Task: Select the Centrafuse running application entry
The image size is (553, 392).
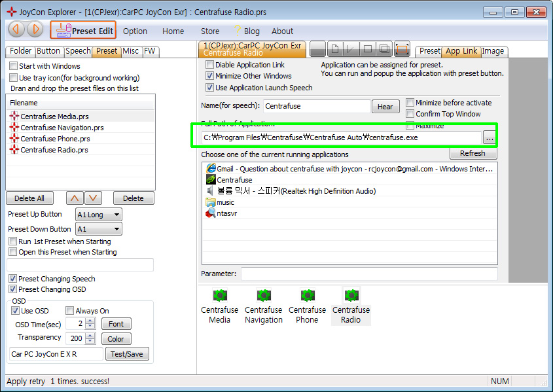Action: point(349,180)
